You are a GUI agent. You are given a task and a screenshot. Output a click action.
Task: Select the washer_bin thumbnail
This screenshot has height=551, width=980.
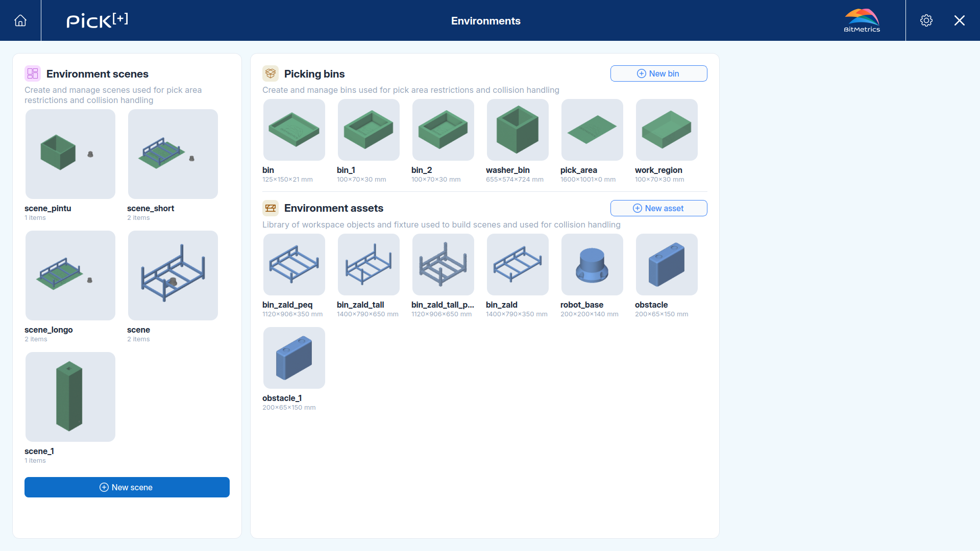(518, 130)
